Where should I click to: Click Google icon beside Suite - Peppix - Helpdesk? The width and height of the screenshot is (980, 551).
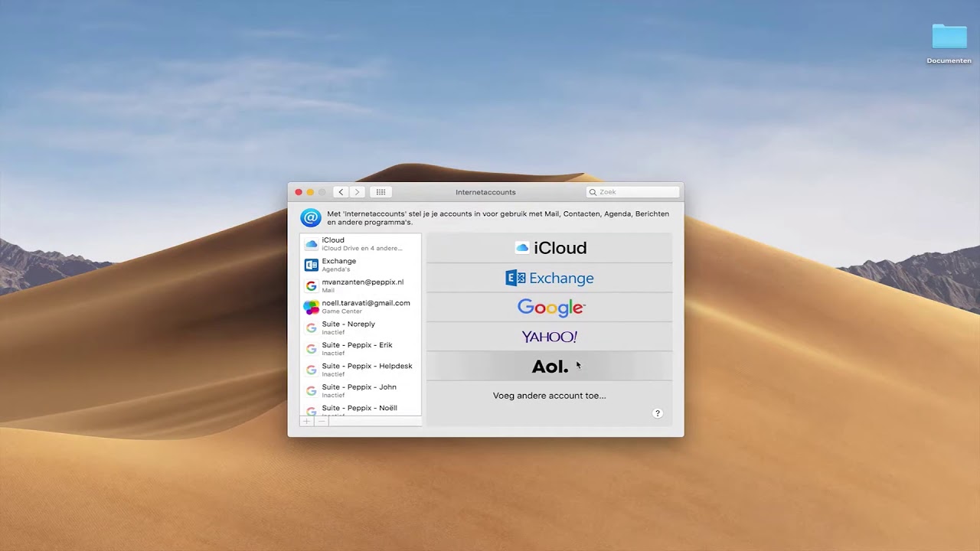311,370
